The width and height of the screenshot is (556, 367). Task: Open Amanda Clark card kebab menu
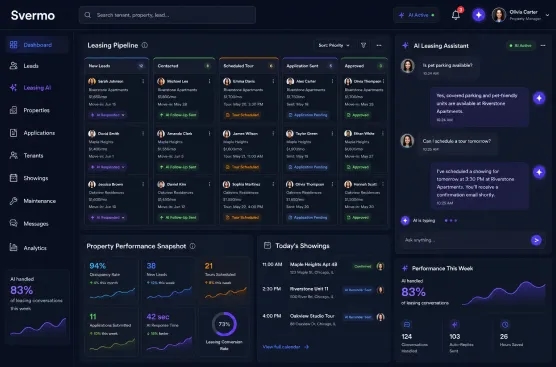point(210,134)
